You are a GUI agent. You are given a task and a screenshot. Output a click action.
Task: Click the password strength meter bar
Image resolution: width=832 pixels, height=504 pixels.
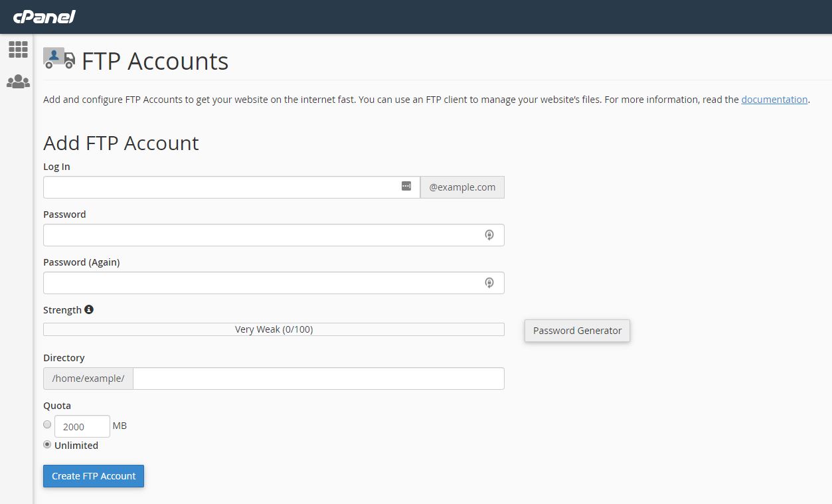click(x=274, y=329)
